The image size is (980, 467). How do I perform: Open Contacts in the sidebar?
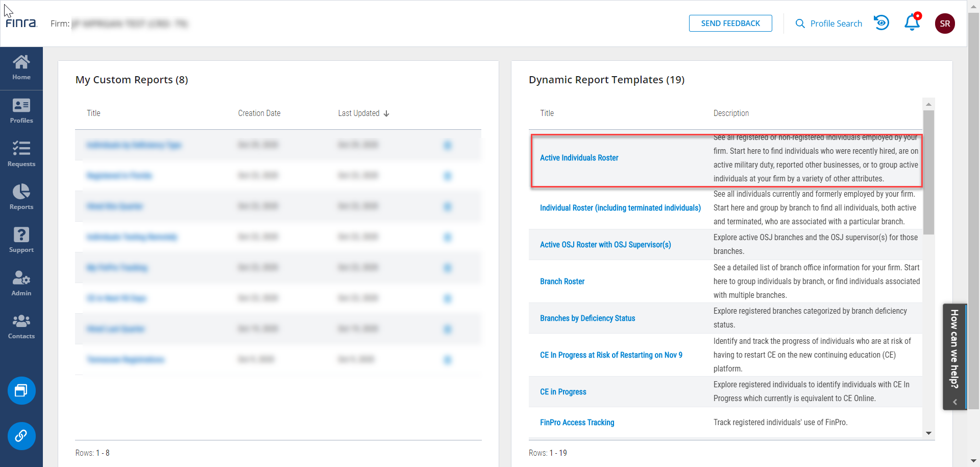point(21,326)
